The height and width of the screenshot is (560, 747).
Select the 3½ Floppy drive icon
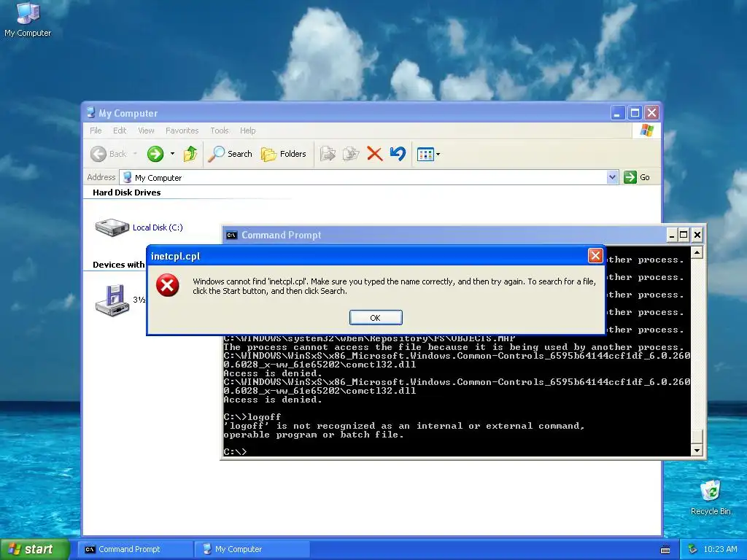tap(112, 300)
